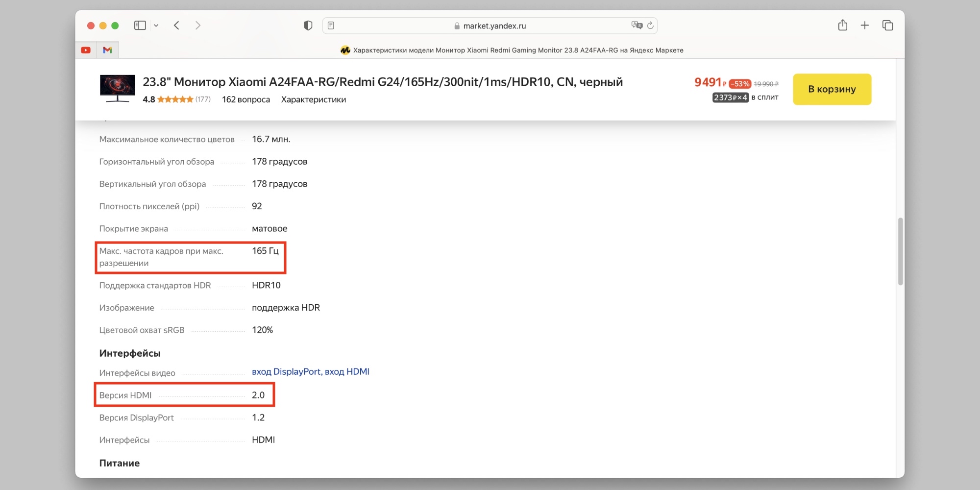Click the '16.7 млн.' colors value
This screenshot has width=980, height=490.
(x=271, y=139)
